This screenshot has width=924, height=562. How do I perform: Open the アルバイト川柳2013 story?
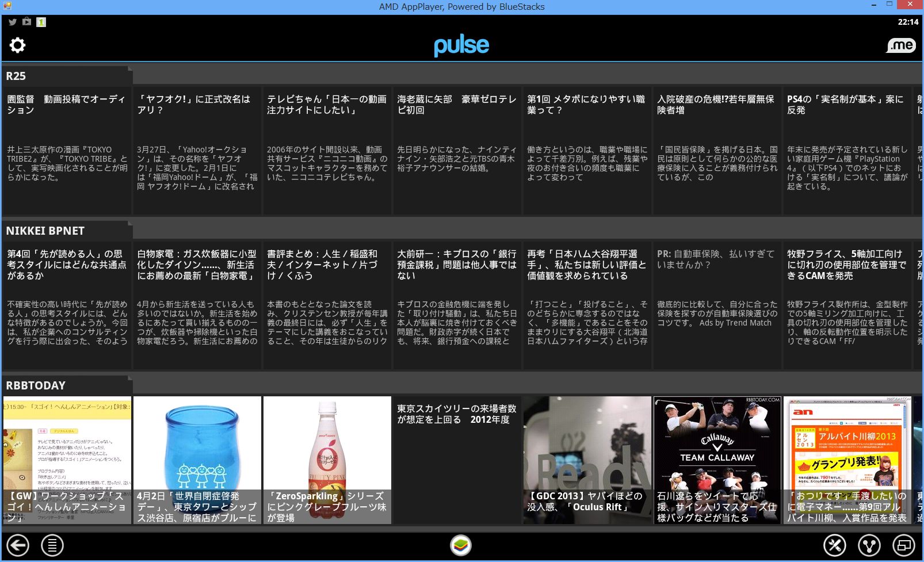pyautogui.click(x=847, y=460)
